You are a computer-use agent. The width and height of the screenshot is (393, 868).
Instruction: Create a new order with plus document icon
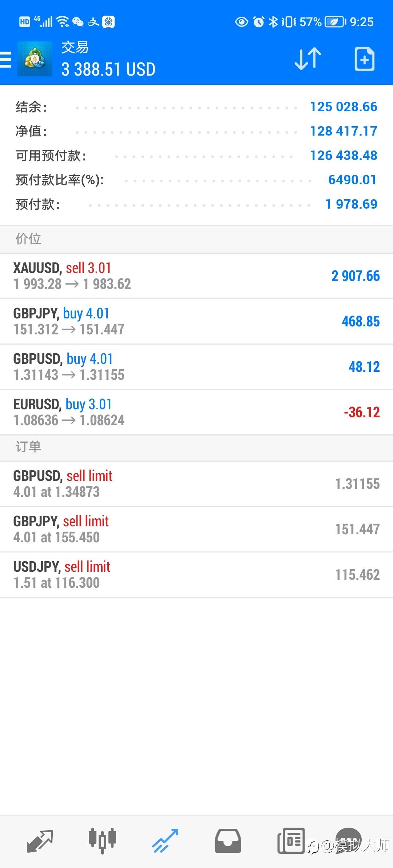pyautogui.click(x=365, y=59)
